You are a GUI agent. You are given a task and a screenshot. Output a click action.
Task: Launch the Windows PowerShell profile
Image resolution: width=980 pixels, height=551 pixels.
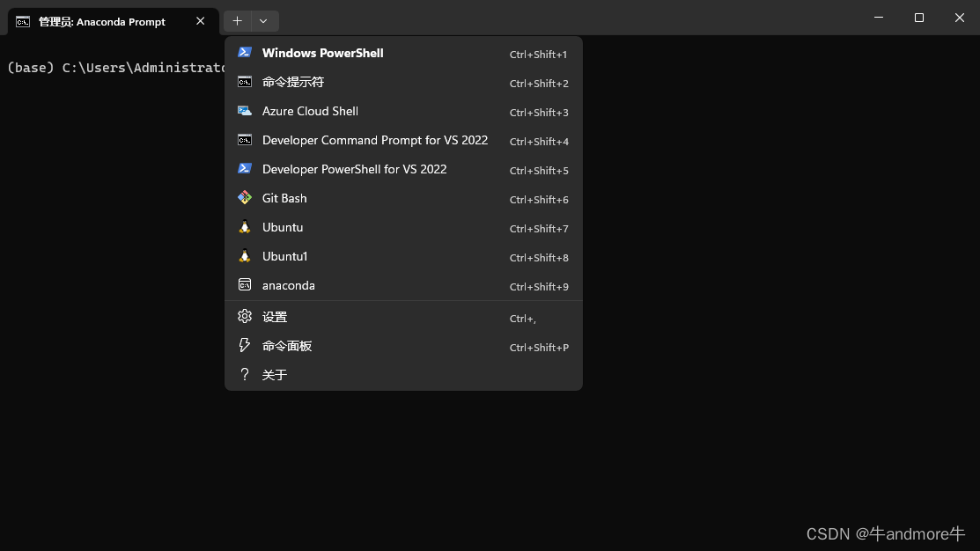pyautogui.click(x=403, y=53)
